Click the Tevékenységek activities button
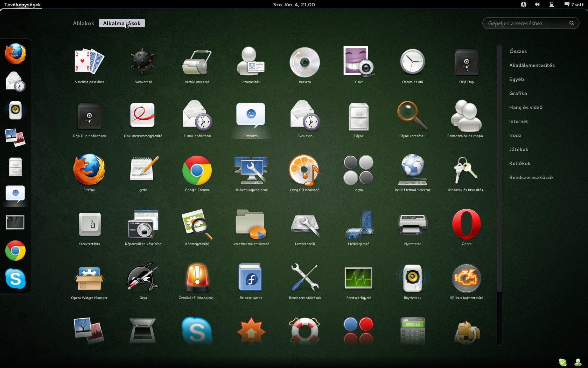 (22, 5)
